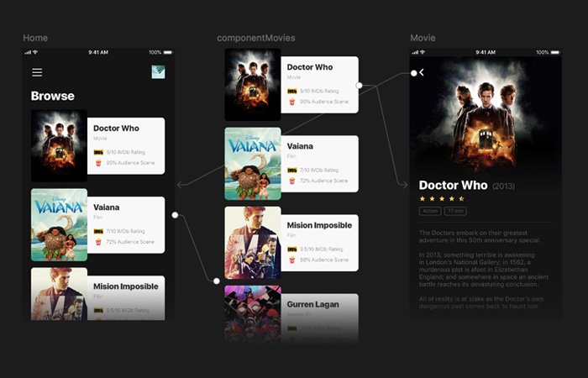Click the signal bars in Movie status bar

[415, 52]
